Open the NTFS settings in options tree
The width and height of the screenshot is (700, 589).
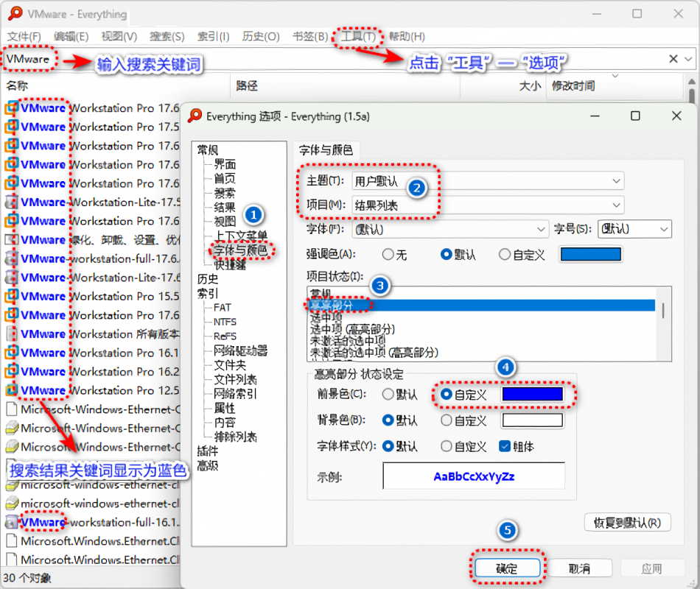click(225, 322)
